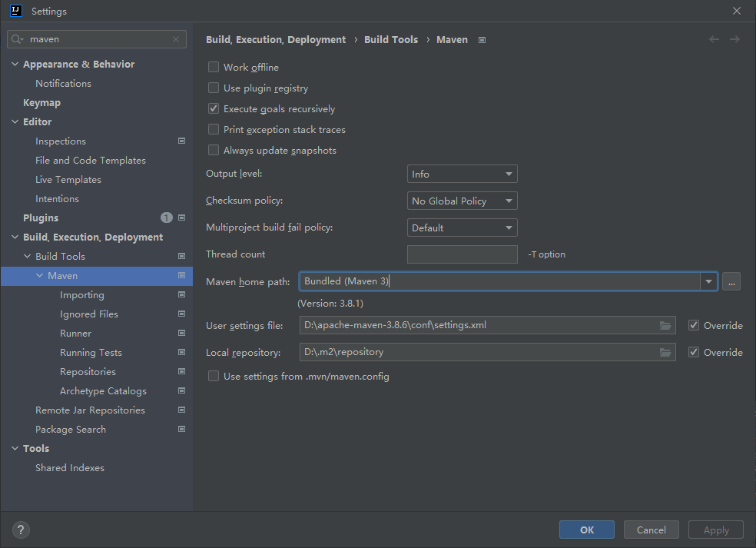The image size is (756, 548).
Task: Collapse Maven tree node
Action: (39, 275)
